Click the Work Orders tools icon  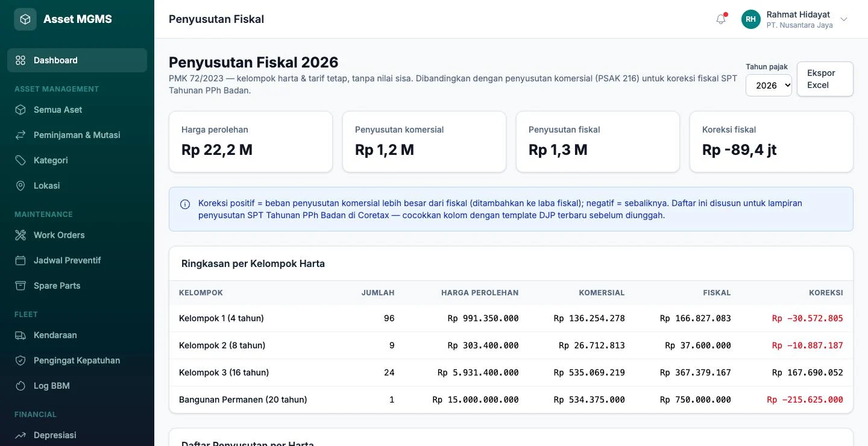[x=20, y=235]
